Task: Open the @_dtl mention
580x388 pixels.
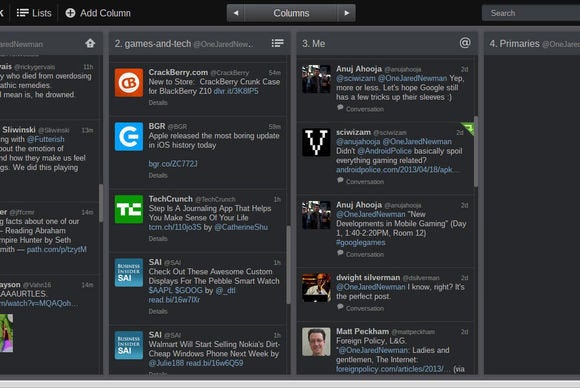Action: (x=225, y=290)
